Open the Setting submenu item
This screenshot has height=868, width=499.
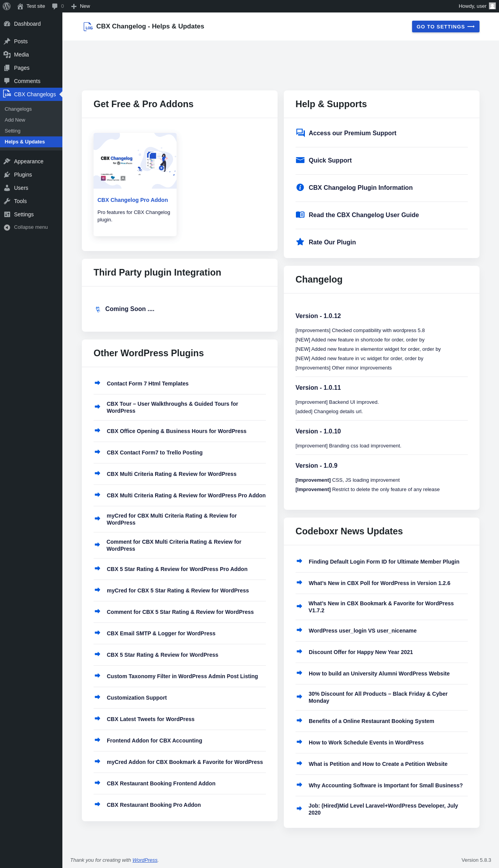pos(12,131)
